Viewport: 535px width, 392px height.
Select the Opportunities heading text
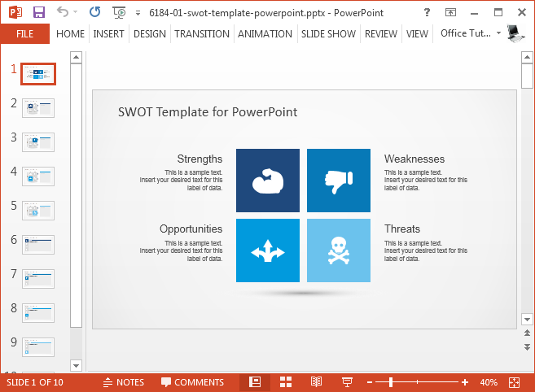coord(191,229)
